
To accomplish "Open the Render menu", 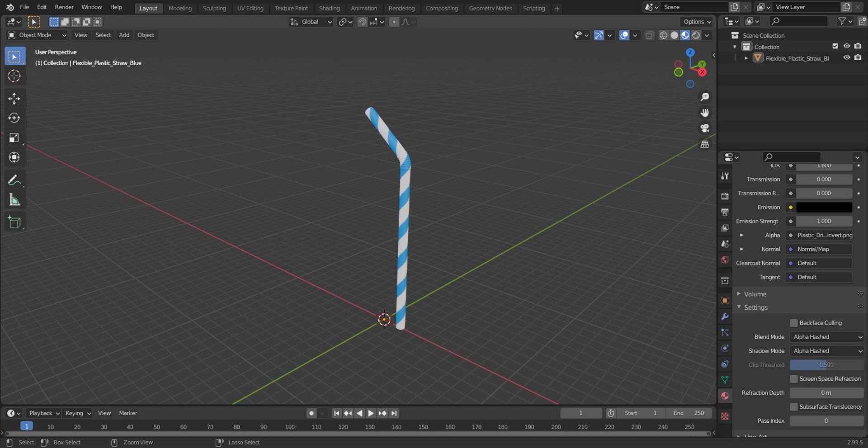I will coord(64,7).
